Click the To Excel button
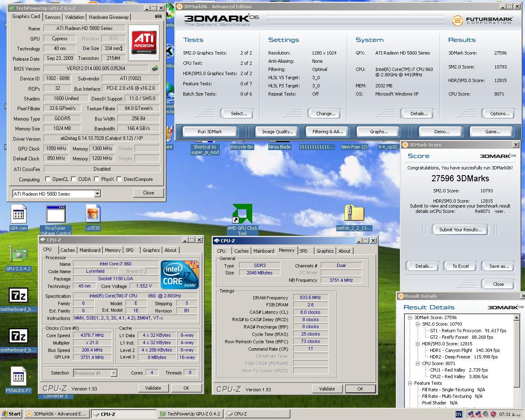Image resolution: width=525 pixels, height=420 pixels. [461, 266]
